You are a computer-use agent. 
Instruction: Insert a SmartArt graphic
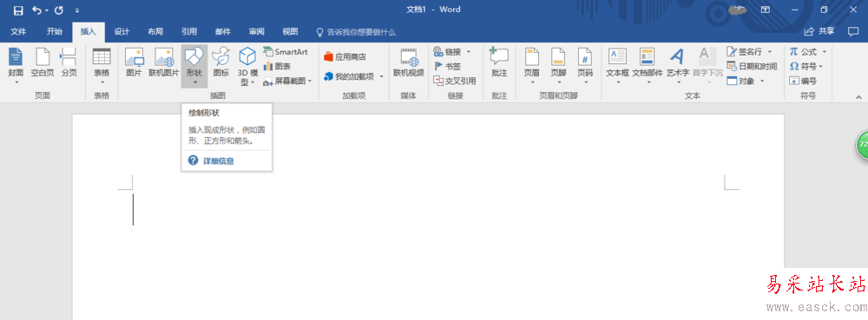coord(285,52)
